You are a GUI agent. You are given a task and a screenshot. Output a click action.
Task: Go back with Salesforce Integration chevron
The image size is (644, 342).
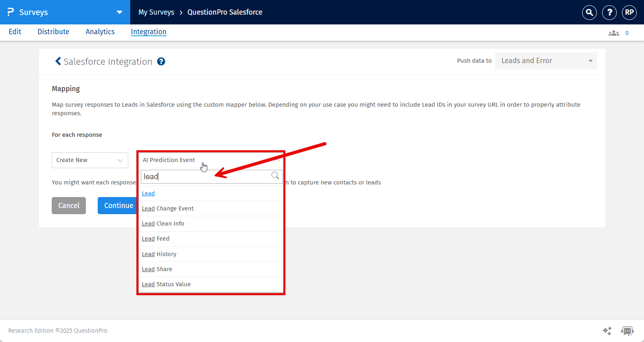(x=58, y=61)
